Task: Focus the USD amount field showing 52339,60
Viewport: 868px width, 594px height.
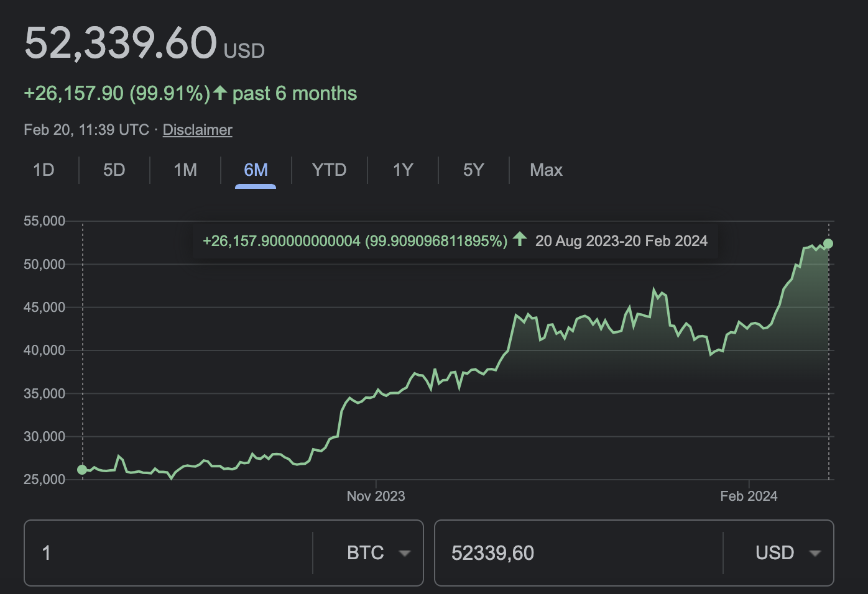Action: click(x=578, y=553)
